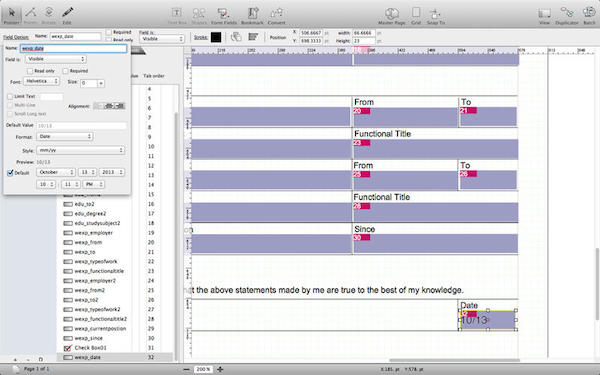Open the View toolbar icon
The width and height of the screenshot is (600, 375).
point(544,15)
